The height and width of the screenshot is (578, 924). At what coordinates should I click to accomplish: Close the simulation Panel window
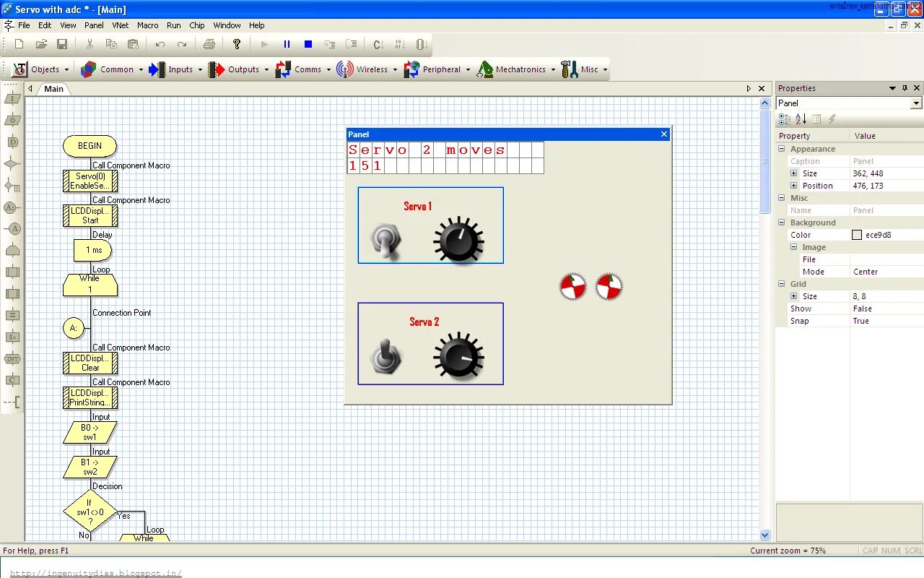tap(664, 134)
